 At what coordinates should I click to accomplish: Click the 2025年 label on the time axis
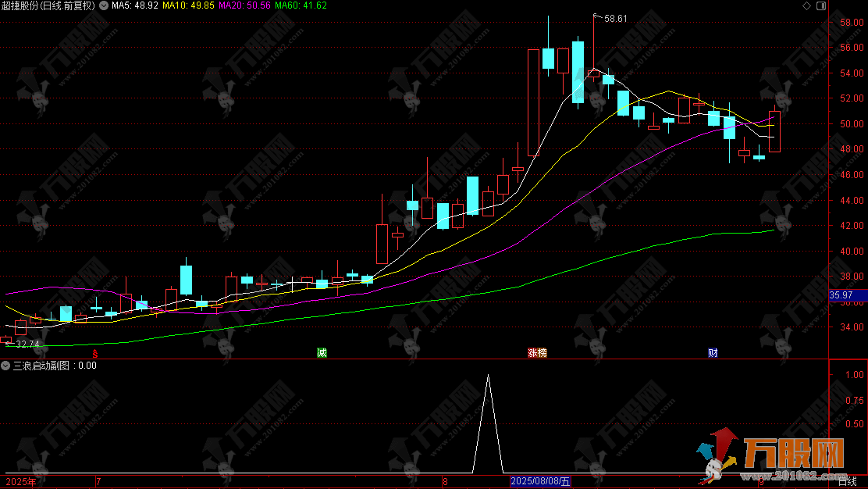[21, 482]
